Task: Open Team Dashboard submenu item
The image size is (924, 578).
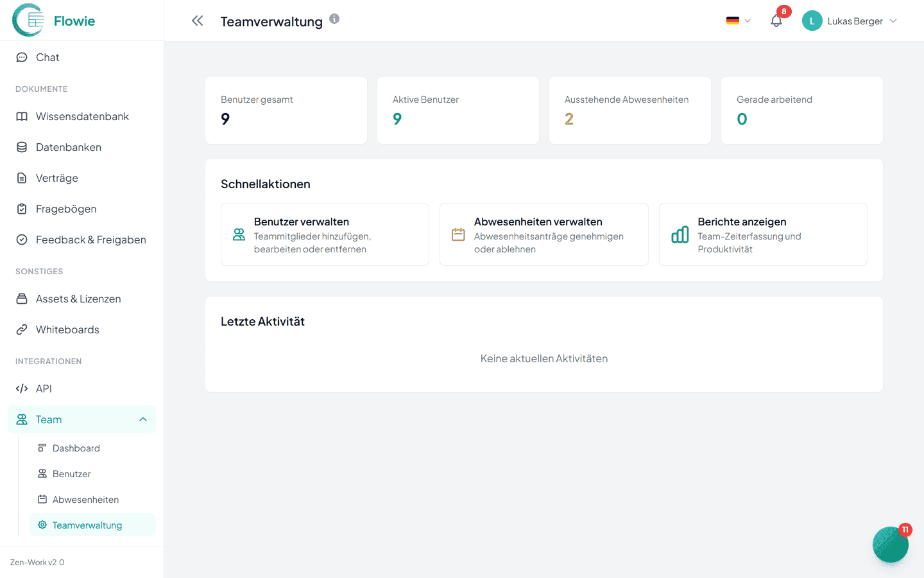Action: pos(92,448)
